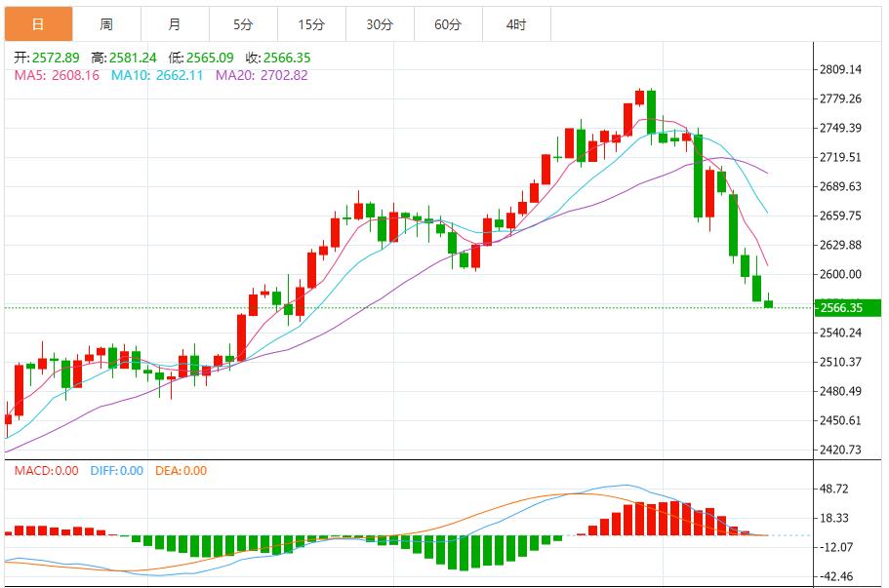Click the DEA value label
This screenshot has height=588, width=889.
(181, 471)
